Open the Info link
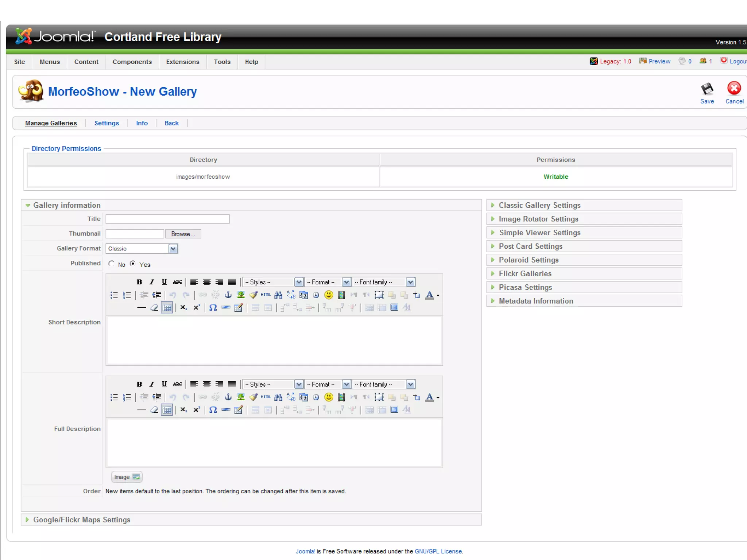The width and height of the screenshot is (747, 560). (x=142, y=123)
